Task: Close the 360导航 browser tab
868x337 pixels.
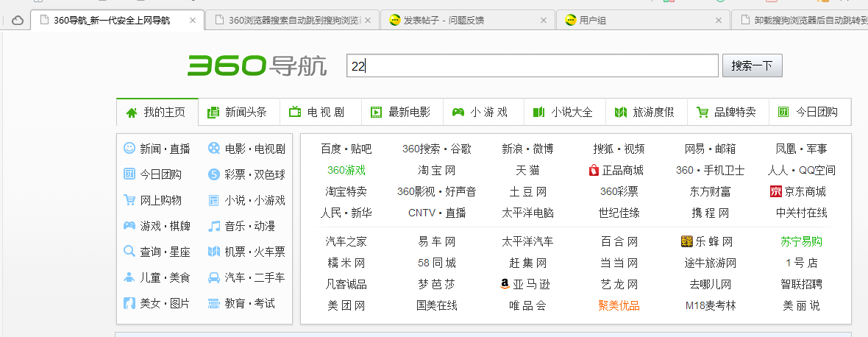Action: click(x=193, y=21)
